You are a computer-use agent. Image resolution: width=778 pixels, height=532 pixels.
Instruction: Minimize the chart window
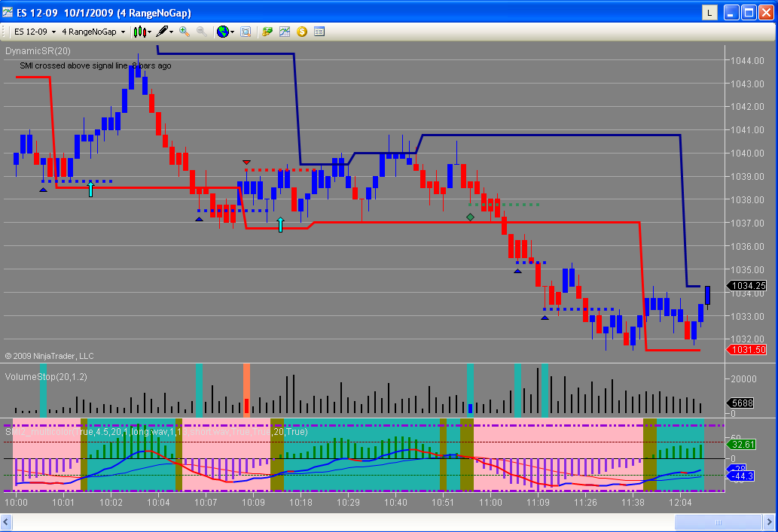pyautogui.click(x=731, y=12)
